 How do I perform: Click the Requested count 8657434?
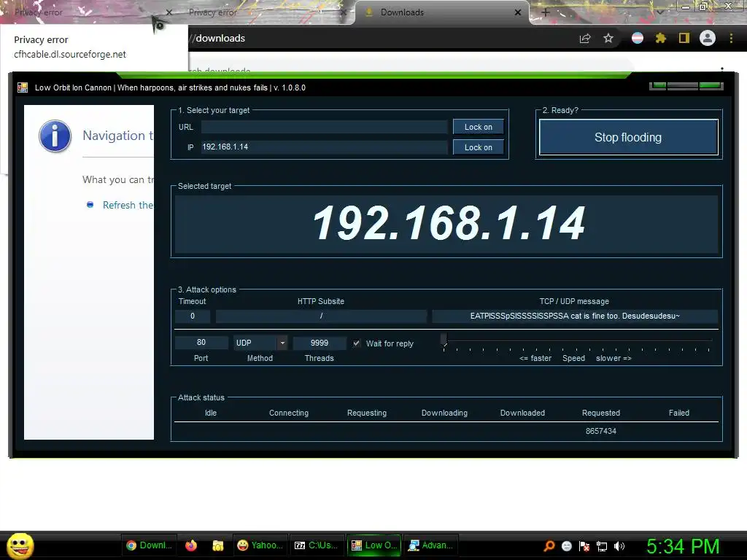(x=601, y=431)
